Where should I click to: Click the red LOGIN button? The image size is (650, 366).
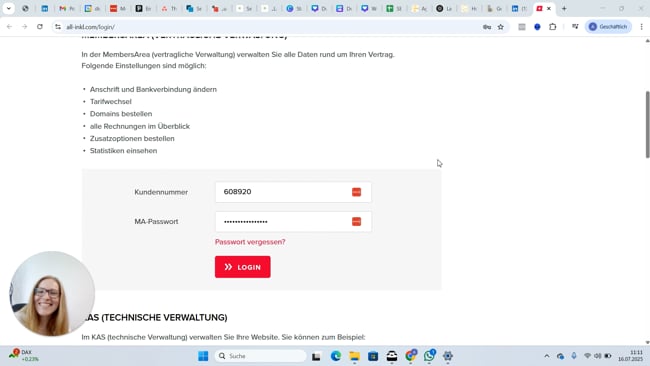pos(243,267)
